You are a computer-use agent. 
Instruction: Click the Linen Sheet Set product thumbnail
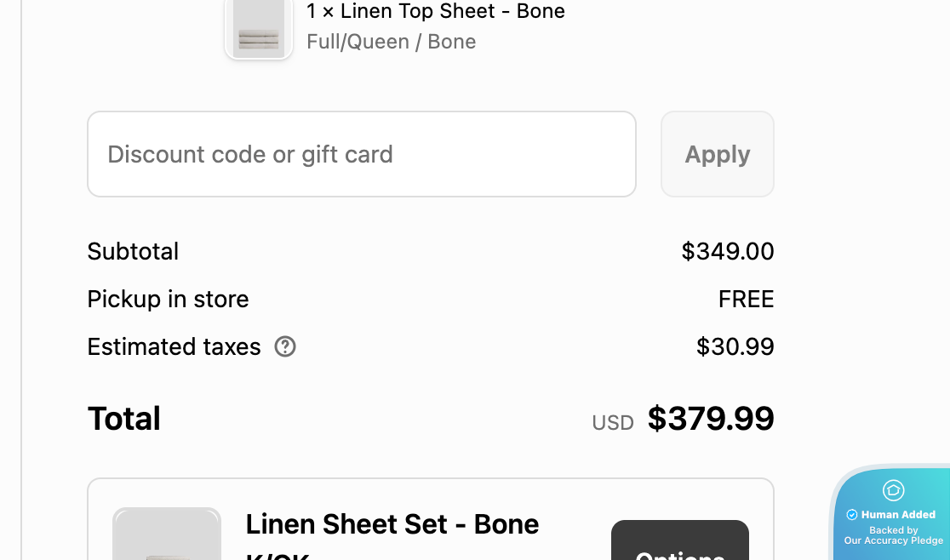tap(167, 534)
